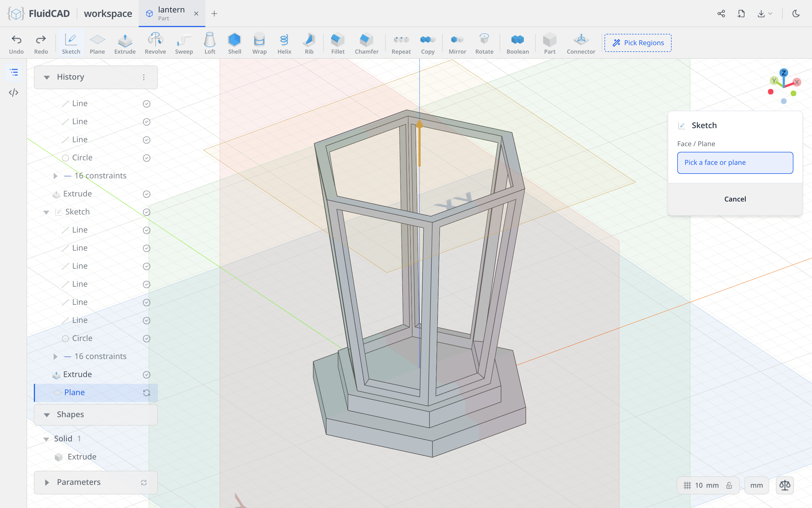
Task: Toggle check on Sketch history row
Action: [146, 212]
